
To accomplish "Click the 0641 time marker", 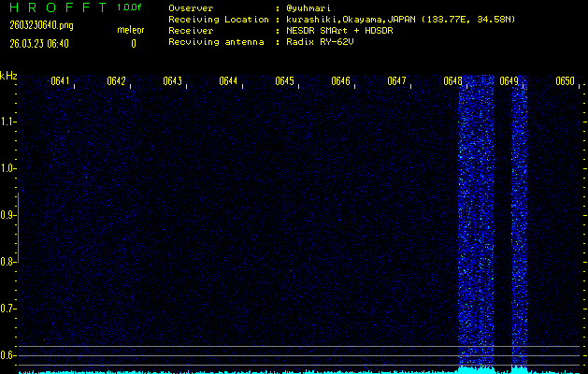I will pos(60,81).
